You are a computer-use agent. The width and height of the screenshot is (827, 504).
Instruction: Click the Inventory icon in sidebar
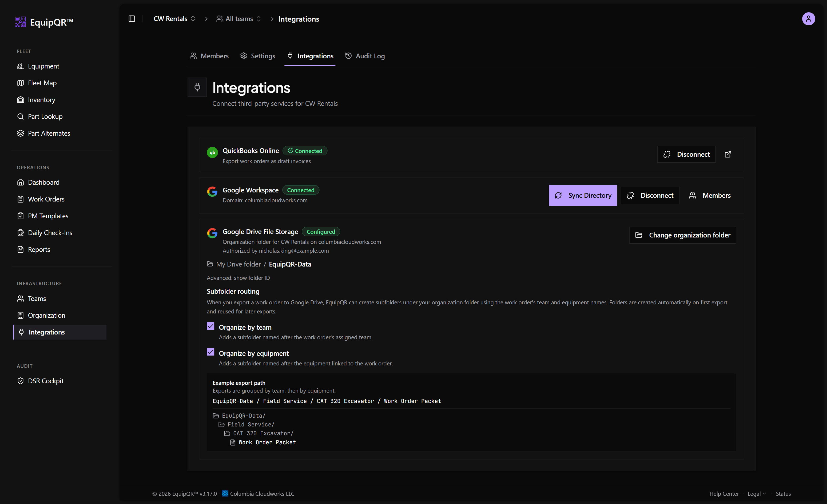[21, 100]
